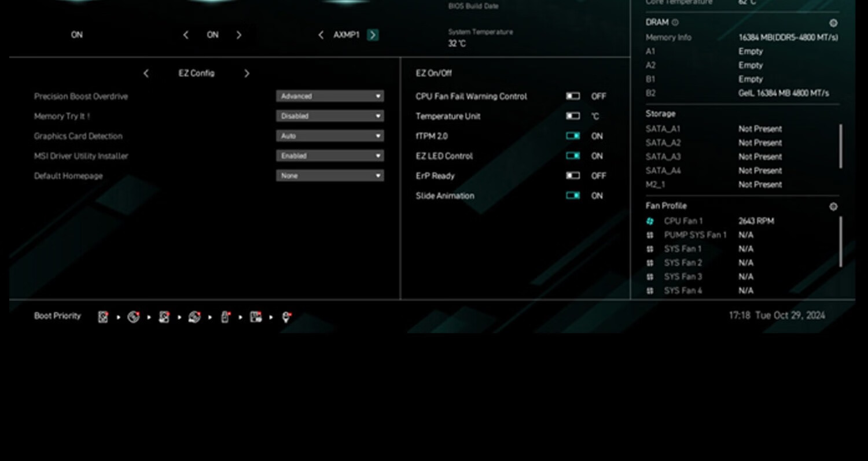Viewport: 868px width, 461px height.
Task: Select the floppy disk boot device icon
Action: click(256, 316)
